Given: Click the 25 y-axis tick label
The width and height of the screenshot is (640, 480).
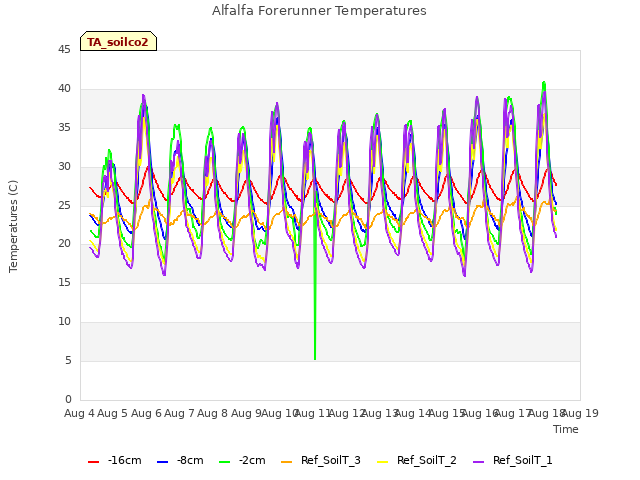Looking at the screenshot, I should 64,205.
